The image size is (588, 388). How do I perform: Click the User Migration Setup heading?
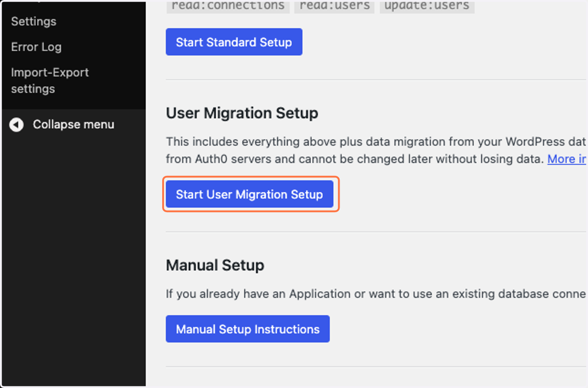242,114
